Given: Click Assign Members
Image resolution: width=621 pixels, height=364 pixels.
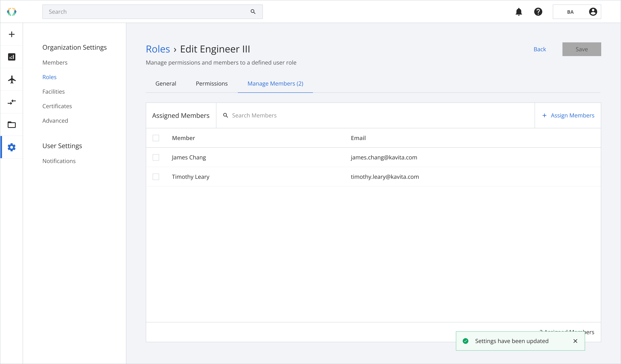Looking at the screenshot, I should tap(568, 115).
